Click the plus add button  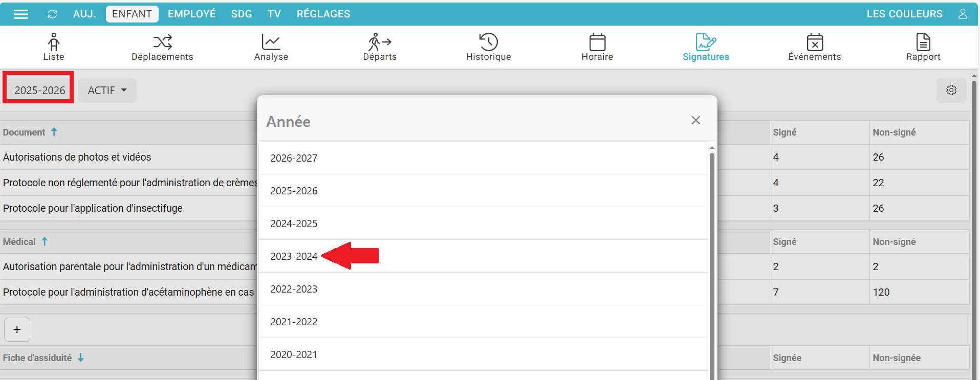pyautogui.click(x=17, y=330)
